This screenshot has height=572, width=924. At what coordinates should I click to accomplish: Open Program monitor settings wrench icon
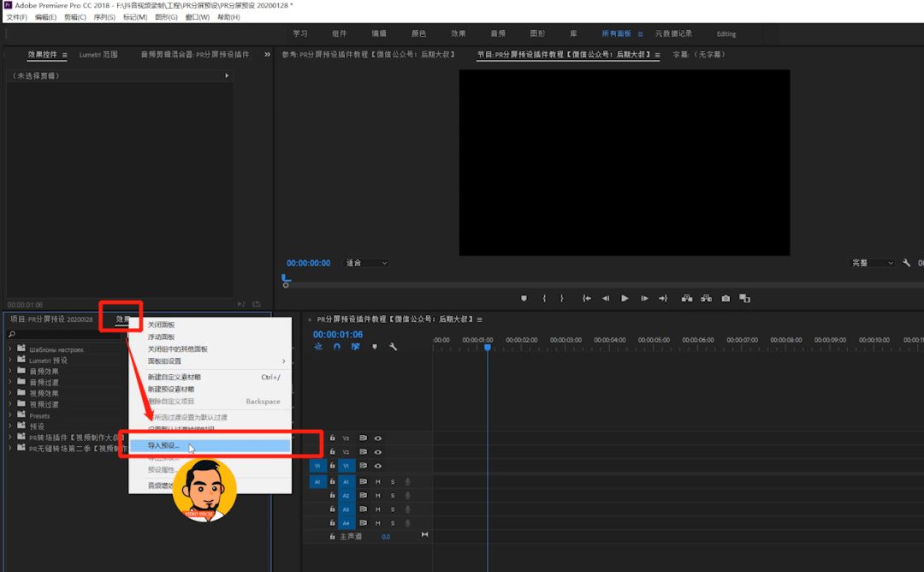click(906, 263)
